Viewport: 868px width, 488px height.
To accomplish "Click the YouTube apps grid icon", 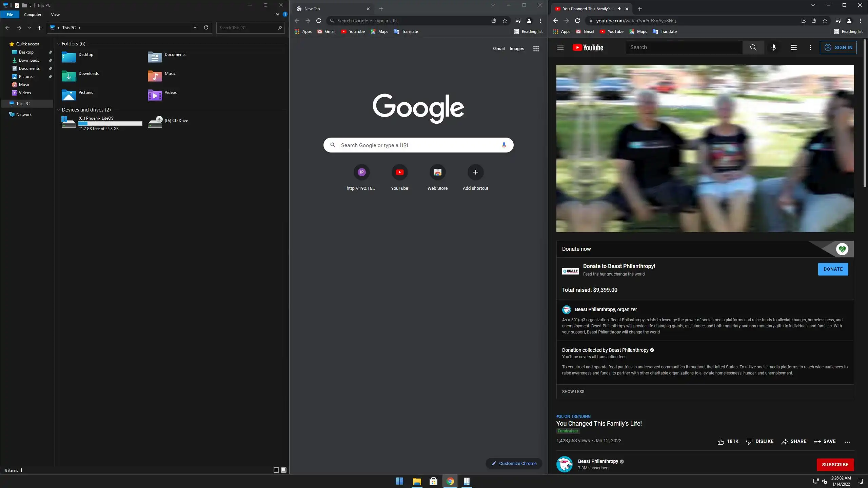I will 794,47.
